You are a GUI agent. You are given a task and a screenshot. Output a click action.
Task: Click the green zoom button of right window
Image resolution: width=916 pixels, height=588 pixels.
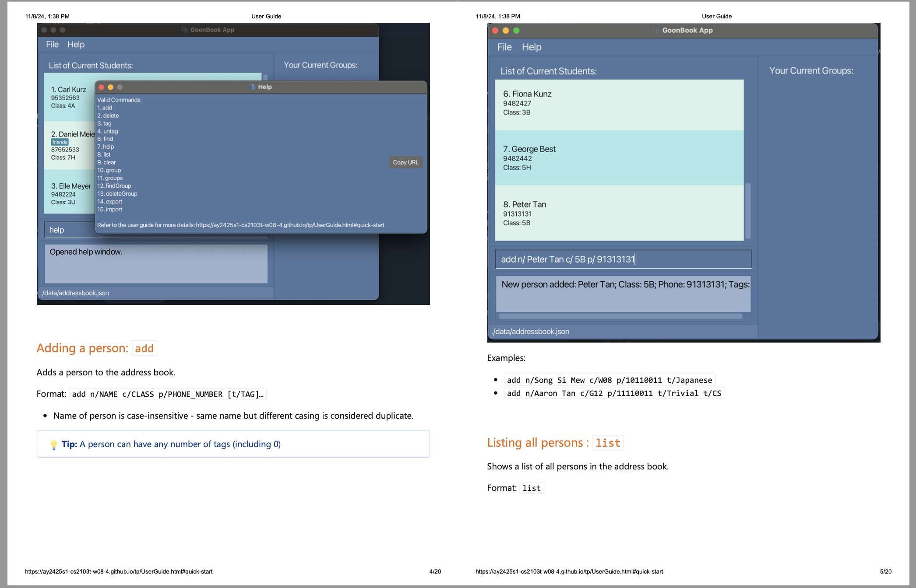coord(516,31)
